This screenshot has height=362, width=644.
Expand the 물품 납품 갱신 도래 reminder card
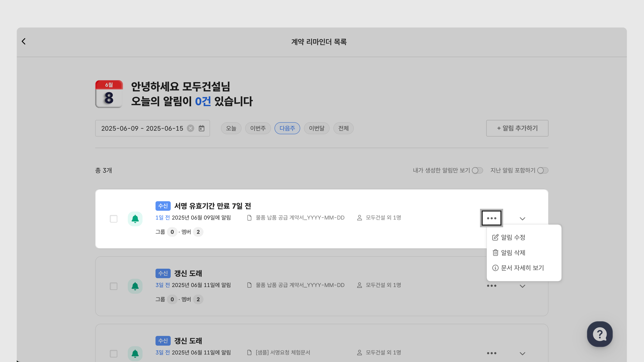522,286
